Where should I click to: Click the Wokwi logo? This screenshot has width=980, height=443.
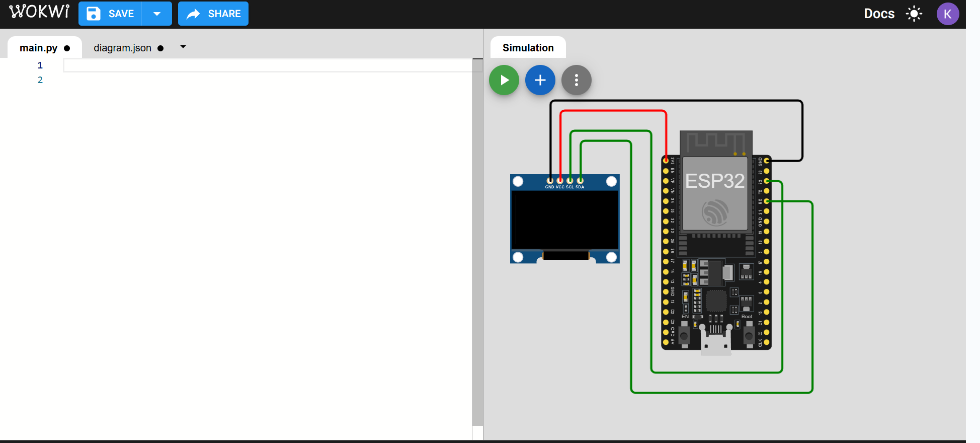click(x=39, y=12)
